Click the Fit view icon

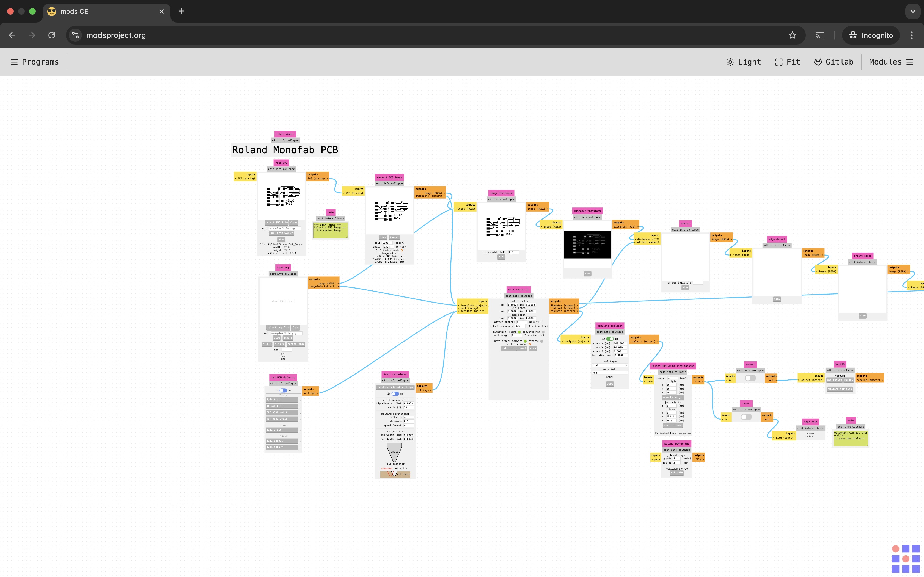(x=779, y=62)
